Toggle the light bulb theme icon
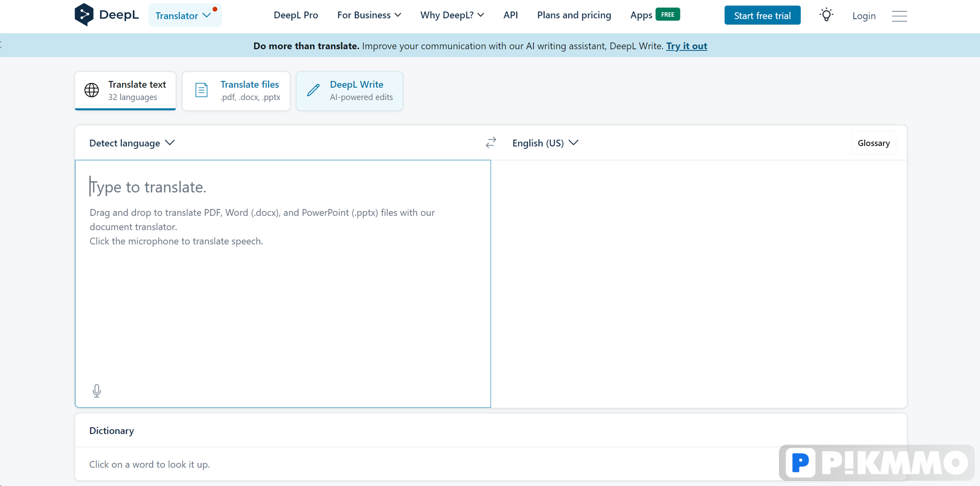The image size is (980, 486). click(826, 15)
